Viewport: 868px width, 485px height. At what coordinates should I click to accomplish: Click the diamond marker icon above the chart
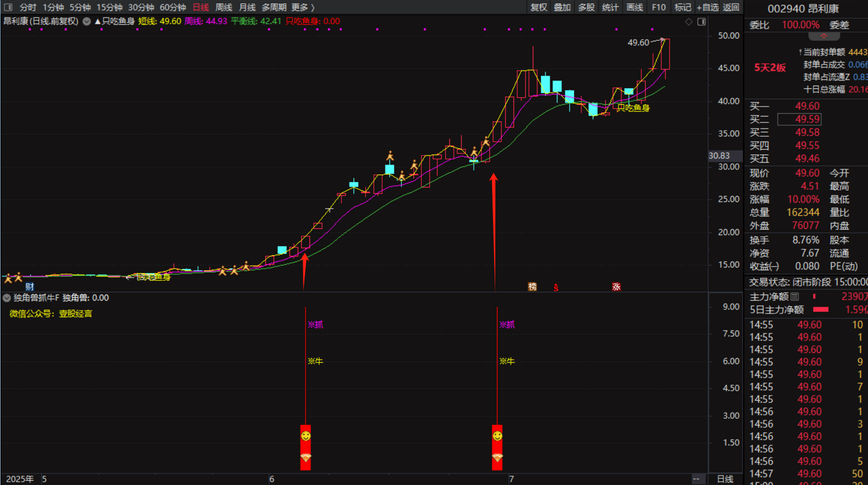689,22
